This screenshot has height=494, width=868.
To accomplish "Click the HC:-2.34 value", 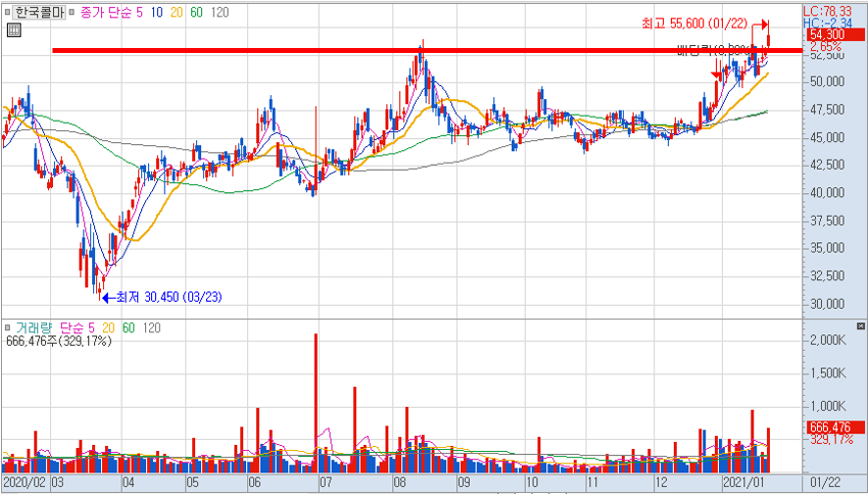I will 828,22.
